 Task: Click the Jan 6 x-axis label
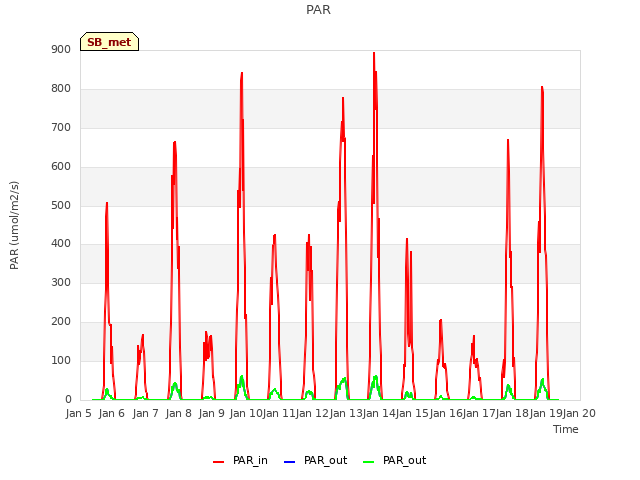point(112,413)
